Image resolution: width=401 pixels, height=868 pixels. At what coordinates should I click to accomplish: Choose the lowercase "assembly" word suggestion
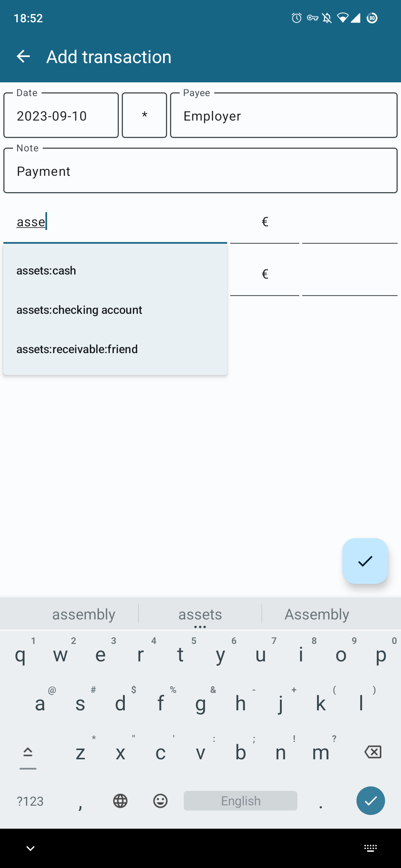[x=84, y=615]
